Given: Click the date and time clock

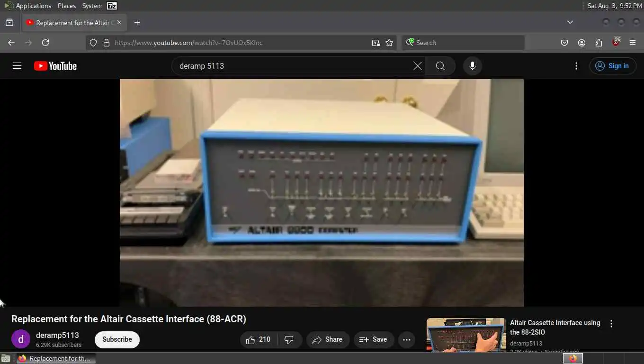Looking at the screenshot, I should [615, 6].
